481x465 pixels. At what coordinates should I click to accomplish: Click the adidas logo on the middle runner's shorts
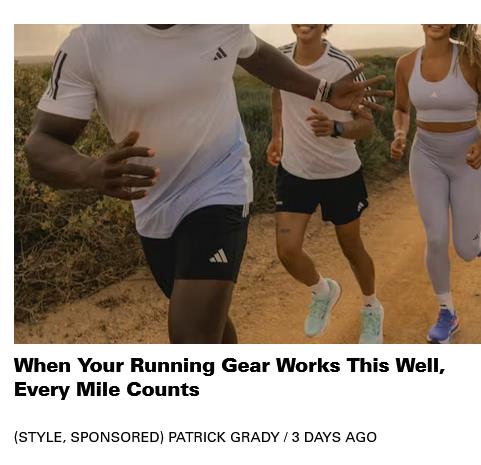pyautogui.click(x=362, y=205)
